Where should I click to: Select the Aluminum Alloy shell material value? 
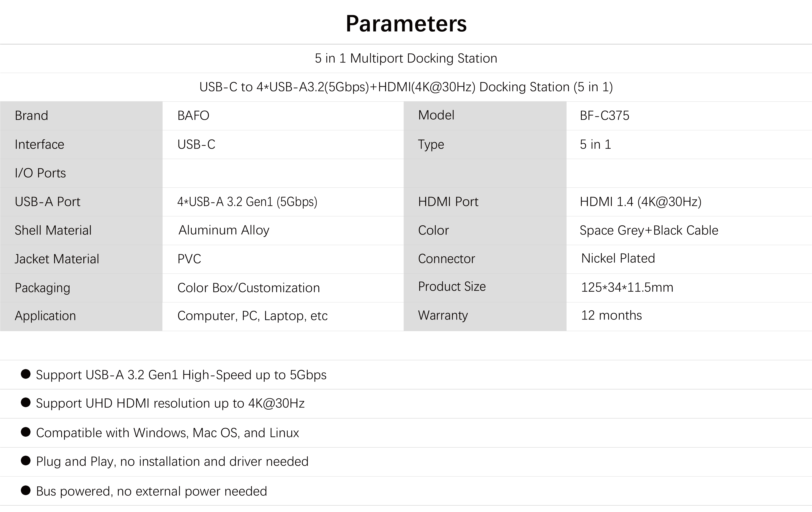tap(224, 230)
